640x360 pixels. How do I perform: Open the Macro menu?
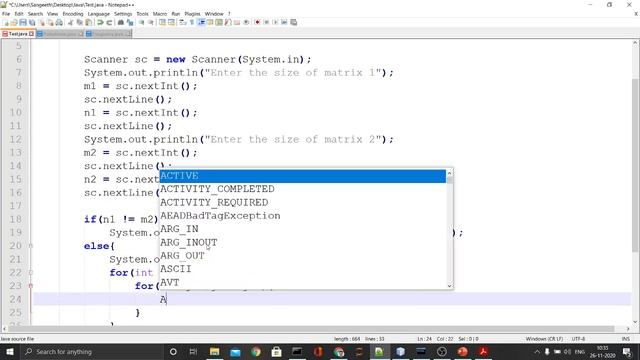(x=160, y=13)
